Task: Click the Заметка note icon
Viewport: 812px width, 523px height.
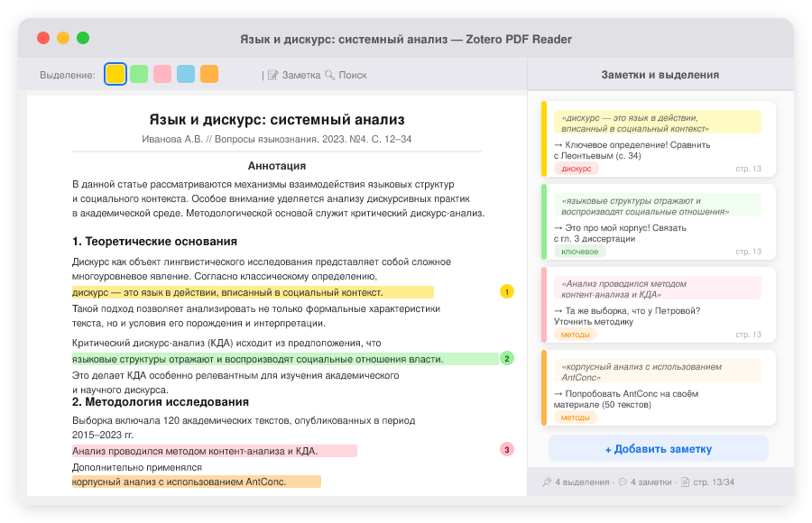Action: tap(272, 75)
